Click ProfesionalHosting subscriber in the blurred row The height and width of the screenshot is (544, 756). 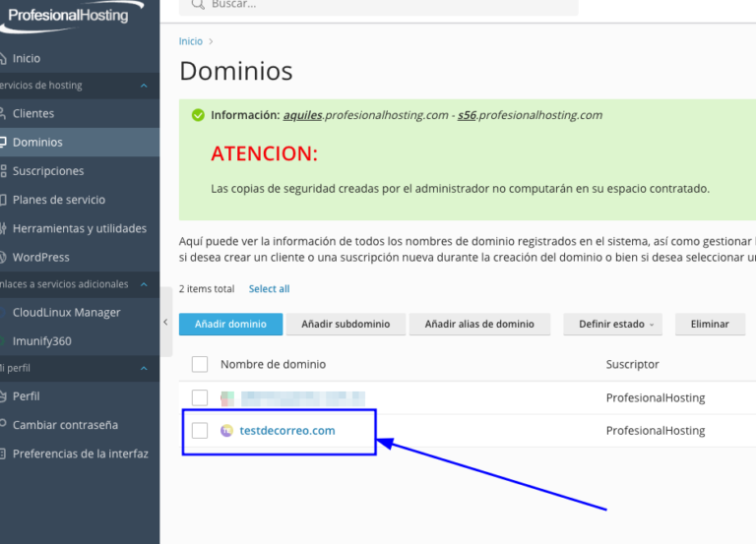[656, 398]
